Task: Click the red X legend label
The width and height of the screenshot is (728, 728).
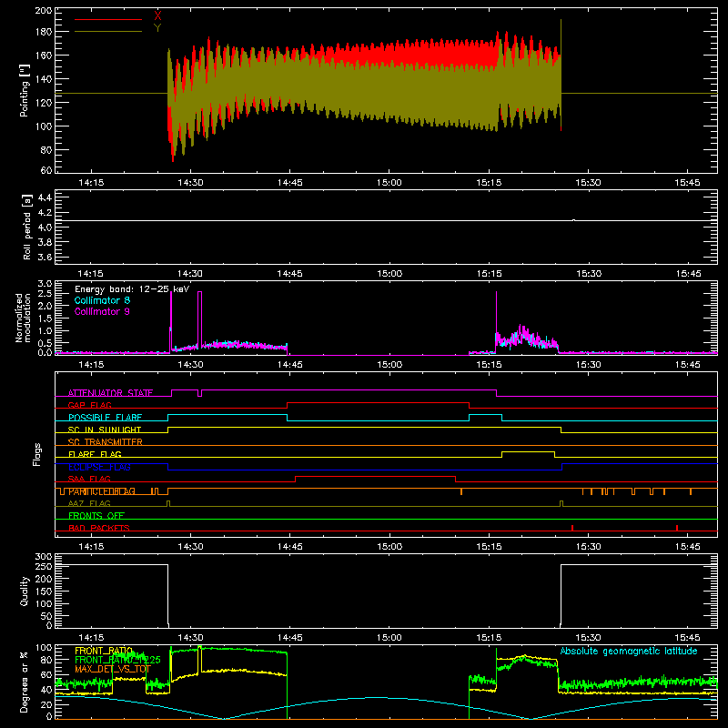Action: click(157, 15)
